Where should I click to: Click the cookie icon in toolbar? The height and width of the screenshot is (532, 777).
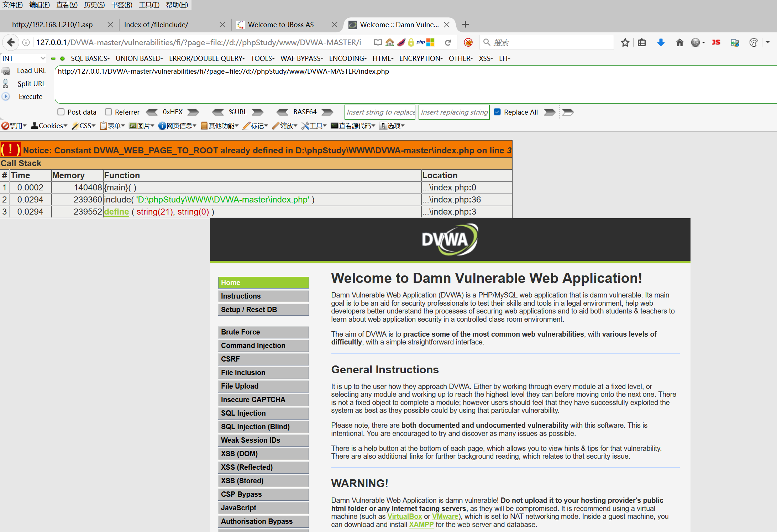pos(754,42)
